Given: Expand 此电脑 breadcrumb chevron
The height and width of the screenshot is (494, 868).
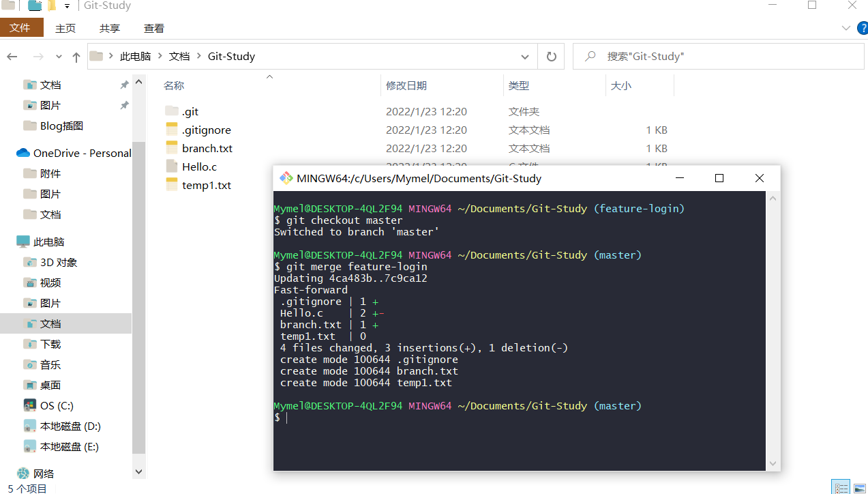Looking at the screenshot, I should coord(160,57).
